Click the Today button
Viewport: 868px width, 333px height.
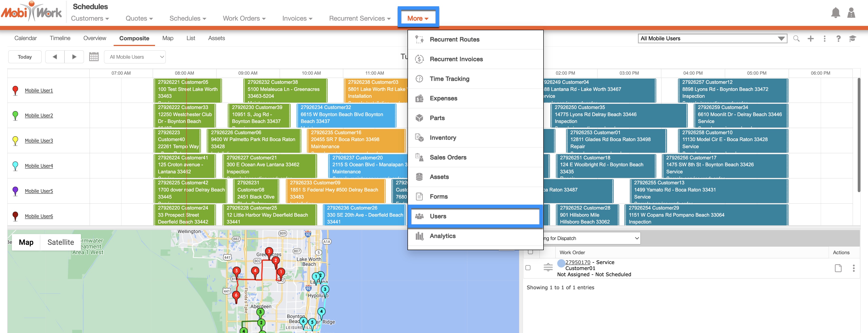pyautogui.click(x=25, y=57)
